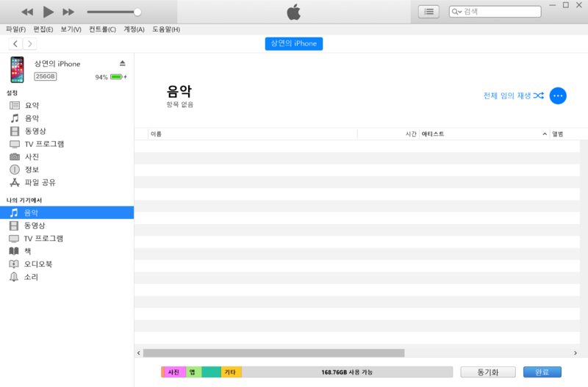588x387 pixels.
Task: Click the horizontal scrollbar right arrow
Action: [576, 353]
